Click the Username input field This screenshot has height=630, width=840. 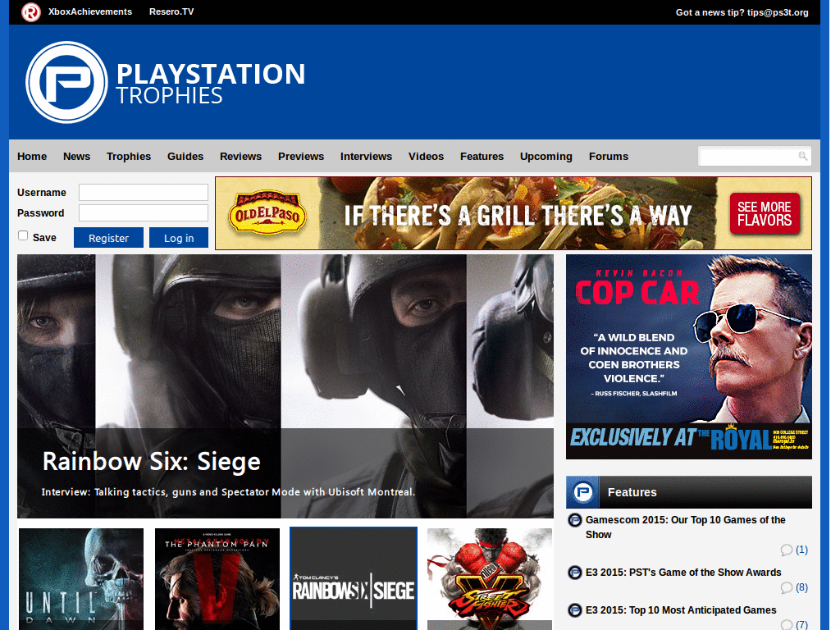click(x=144, y=192)
